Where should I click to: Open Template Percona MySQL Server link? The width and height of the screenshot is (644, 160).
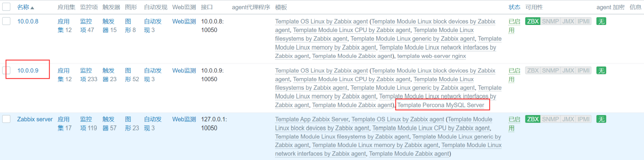coord(441,105)
